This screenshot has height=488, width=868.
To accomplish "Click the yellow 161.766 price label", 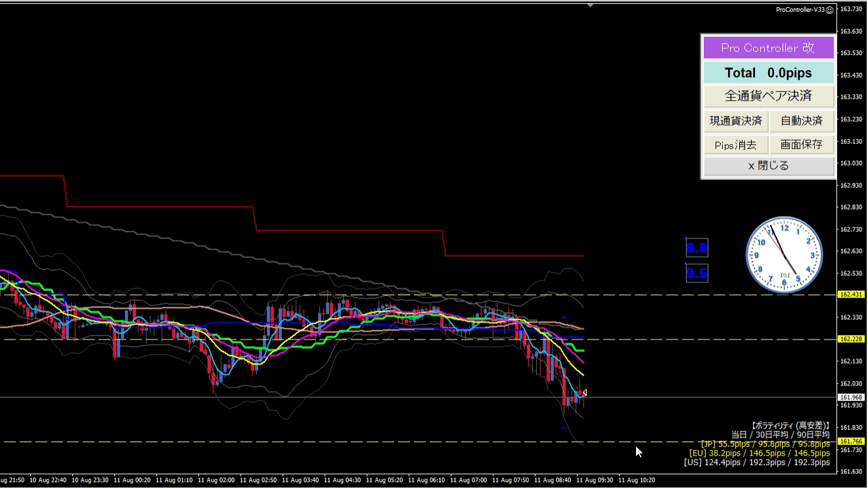I will pos(851,441).
